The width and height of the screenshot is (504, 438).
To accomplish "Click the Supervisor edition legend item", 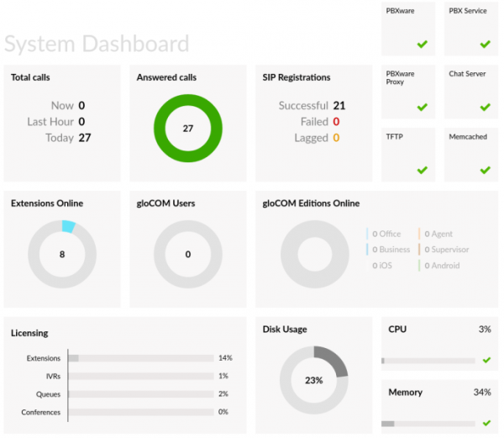I will coord(445,250).
